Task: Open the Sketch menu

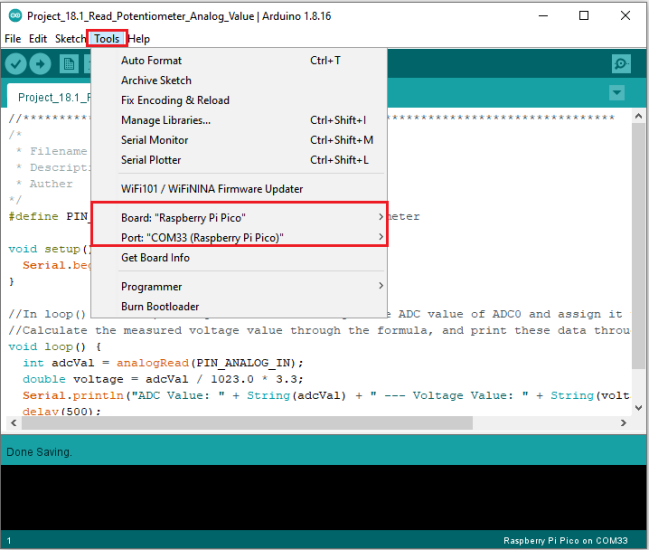Action: pyautogui.click(x=70, y=39)
